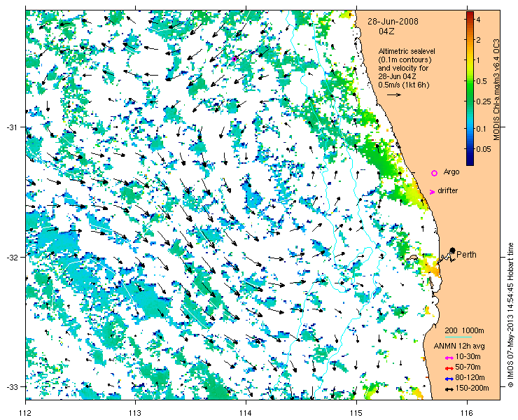Click the blue 80-120m arrow icon
Image resolution: width=518 pixels, height=420 pixels.
(449, 379)
